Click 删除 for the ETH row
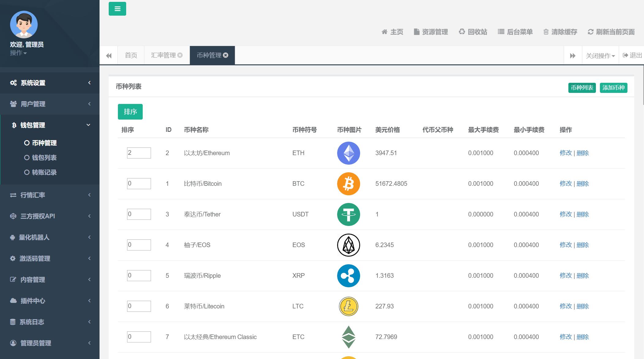 pos(582,153)
